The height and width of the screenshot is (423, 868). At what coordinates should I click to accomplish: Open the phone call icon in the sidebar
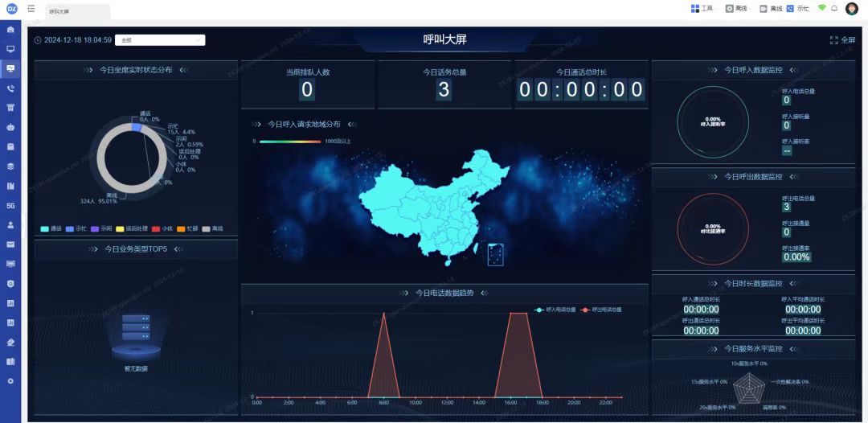tap(10, 88)
